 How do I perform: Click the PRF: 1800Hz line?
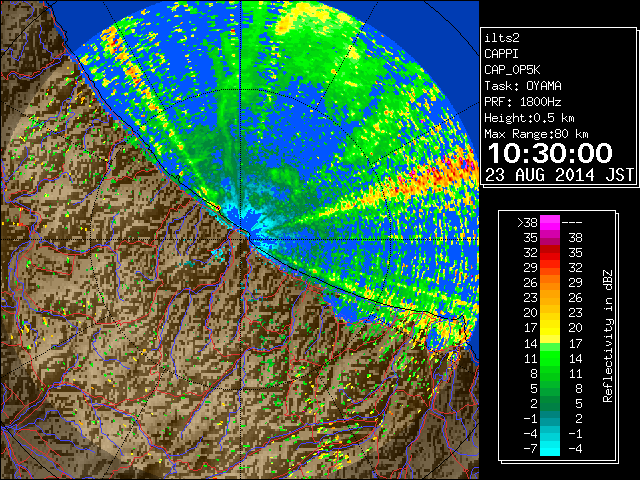tap(523, 102)
